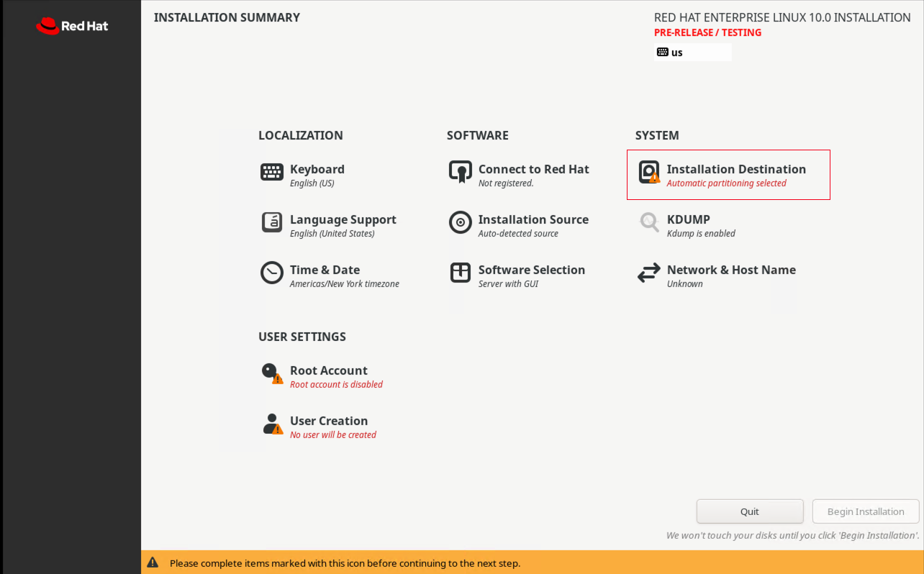The width and height of the screenshot is (924, 574).
Task: Open the Network & Host Name arrows icon
Action: 649,273
